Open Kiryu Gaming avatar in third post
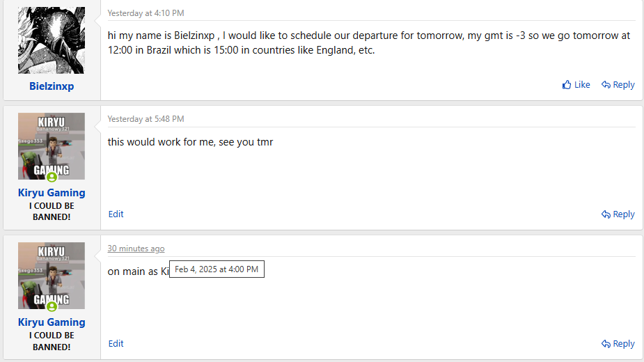The image size is (644, 362). tap(52, 276)
